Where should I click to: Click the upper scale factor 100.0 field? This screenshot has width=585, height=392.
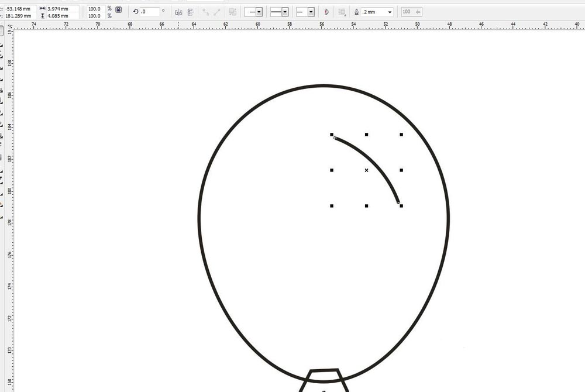[x=95, y=9]
